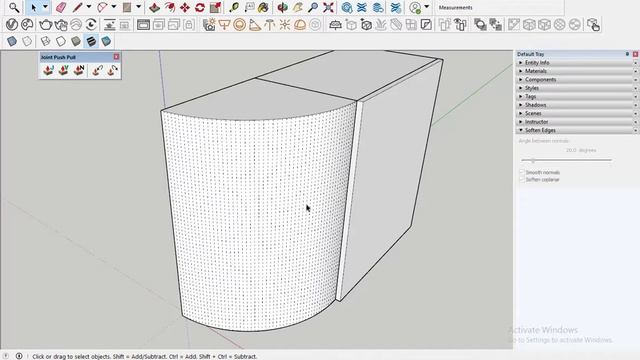Add a V-Ray Spot Light

(x=255, y=24)
